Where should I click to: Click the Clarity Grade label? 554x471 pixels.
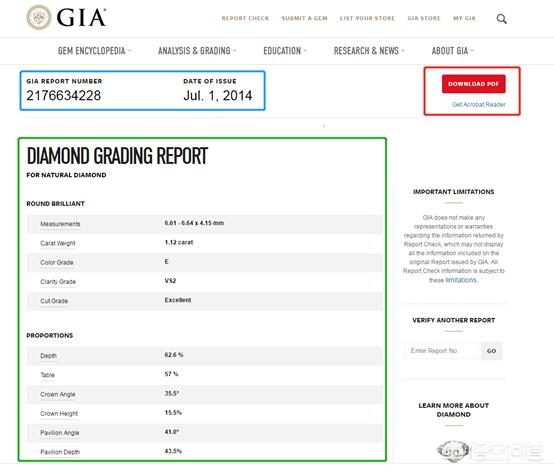coord(58,282)
